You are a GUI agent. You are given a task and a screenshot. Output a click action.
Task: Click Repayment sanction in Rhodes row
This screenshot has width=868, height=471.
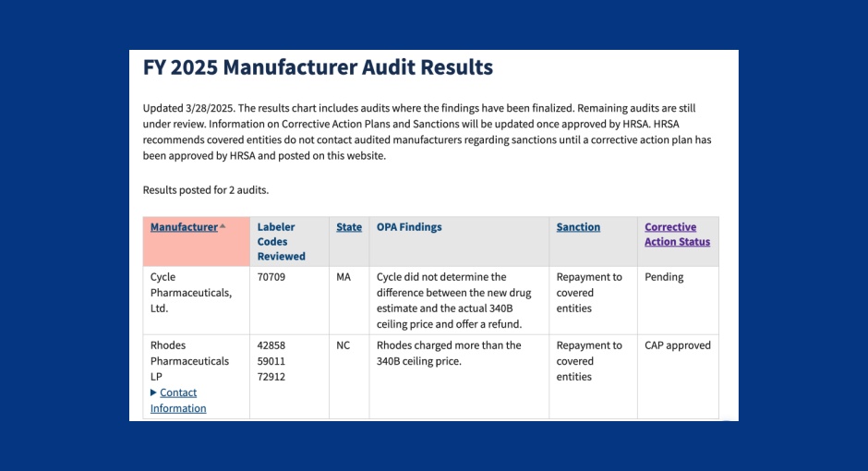tap(589, 361)
